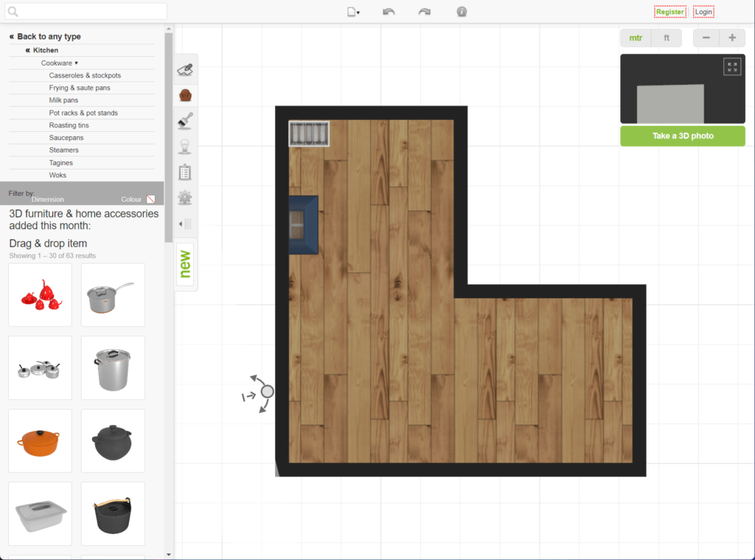The image size is (755, 560).
Task: Click the sidebar scrollbar up arrow
Action: tap(169, 29)
